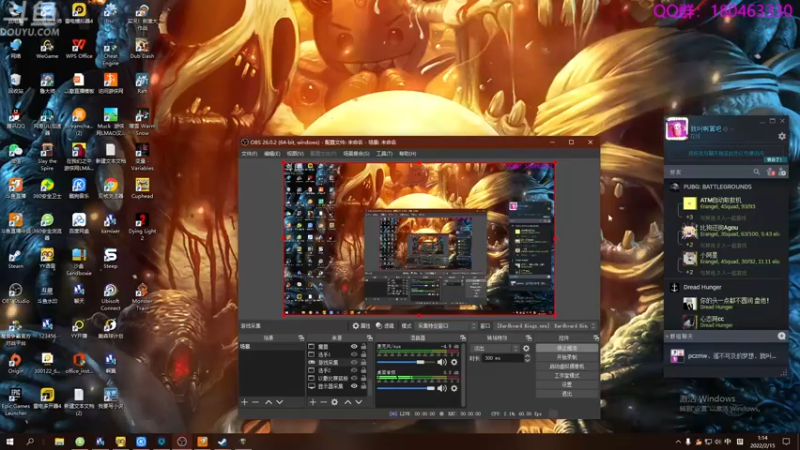
Task: Open WeGame desktop shortcut
Action: click(47, 49)
